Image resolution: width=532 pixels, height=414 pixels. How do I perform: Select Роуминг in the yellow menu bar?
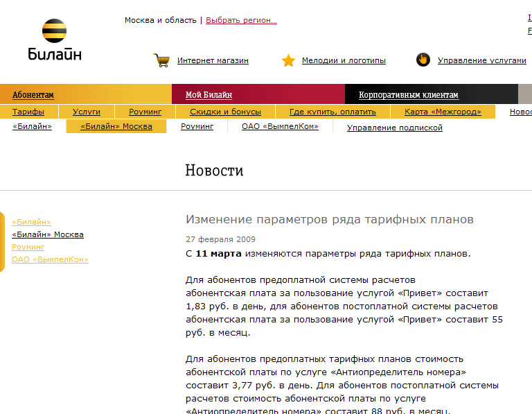pyautogui.click(x=145, y=112)
